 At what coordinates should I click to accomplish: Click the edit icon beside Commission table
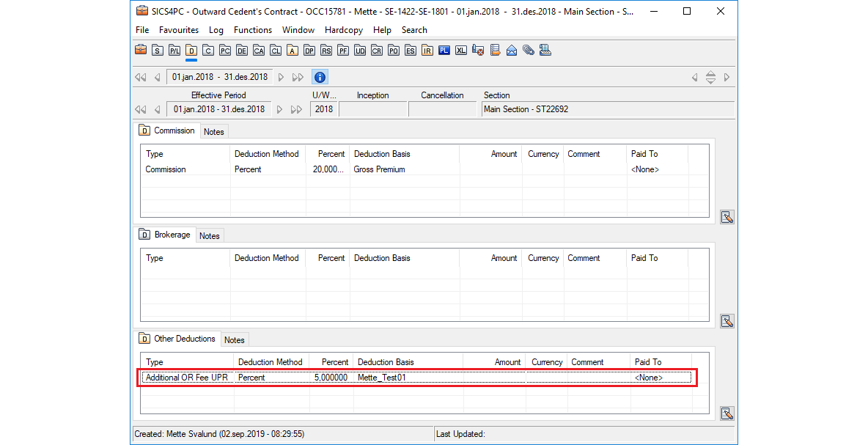[x=727, y=217]
